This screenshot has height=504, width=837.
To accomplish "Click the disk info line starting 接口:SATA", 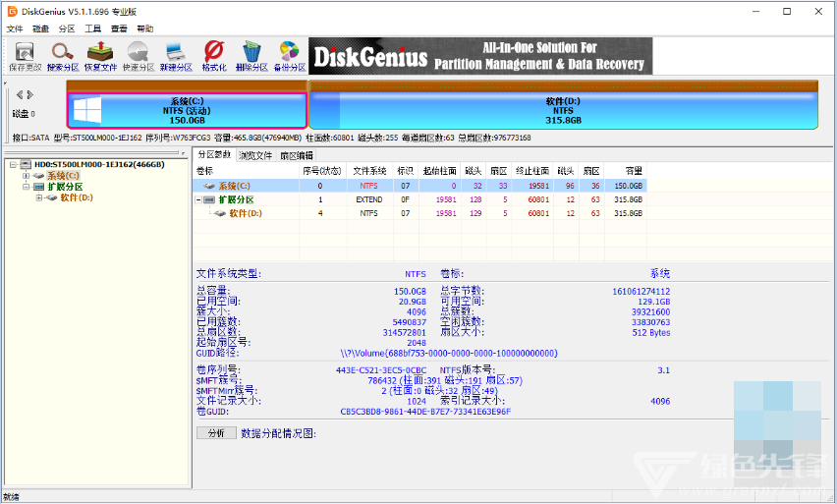I will [x=272, y=138].
